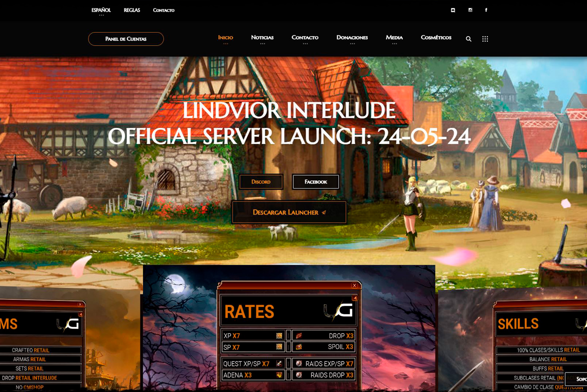Open Contacto link in the top bar
The height and width of the screenshot is (392, 587).
164,10
